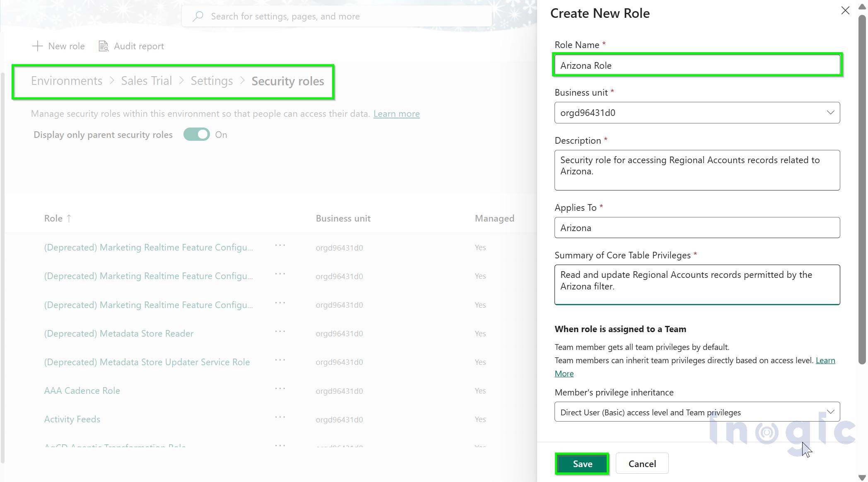
Task: Click the search magnifier icon
Action: pos(198,16)
